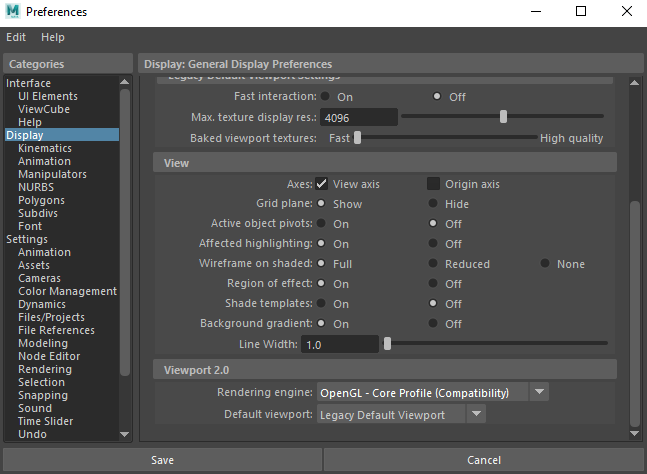This screenshot has width=647, height=474.
Task: Select Animation under the Settings category
Action: pyautogui.click(x=44, y=252)
